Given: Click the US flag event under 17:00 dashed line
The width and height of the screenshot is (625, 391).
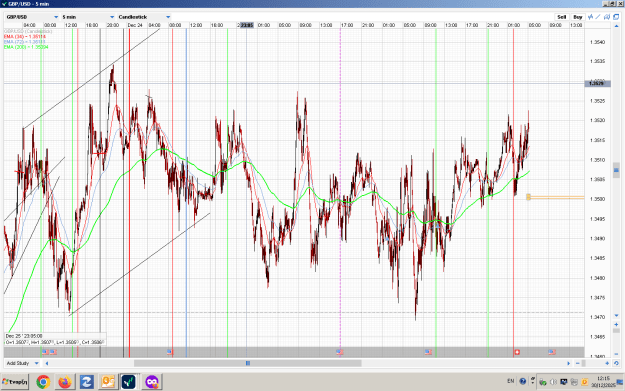Looking at the screenshot, I should pyautogui.click(x=340, y=352).
